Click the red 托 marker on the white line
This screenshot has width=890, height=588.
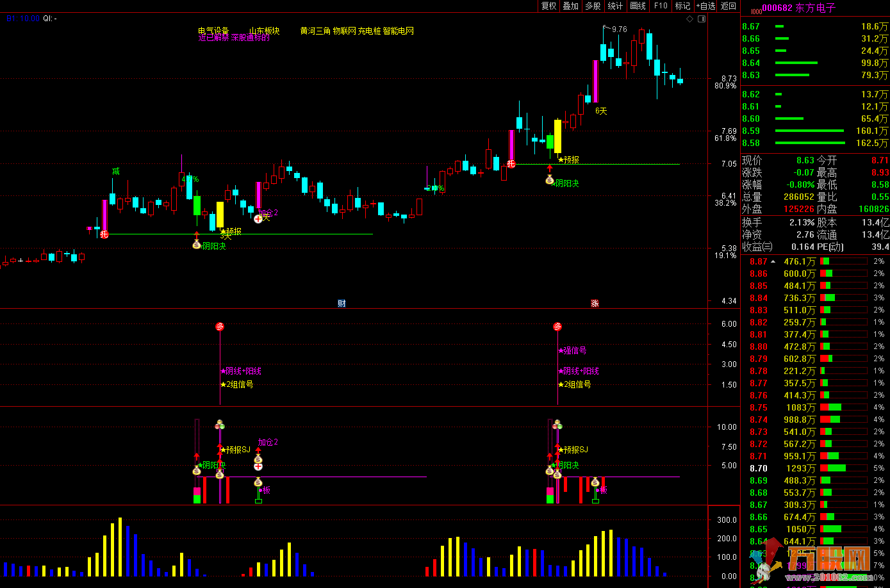(104, 234)
